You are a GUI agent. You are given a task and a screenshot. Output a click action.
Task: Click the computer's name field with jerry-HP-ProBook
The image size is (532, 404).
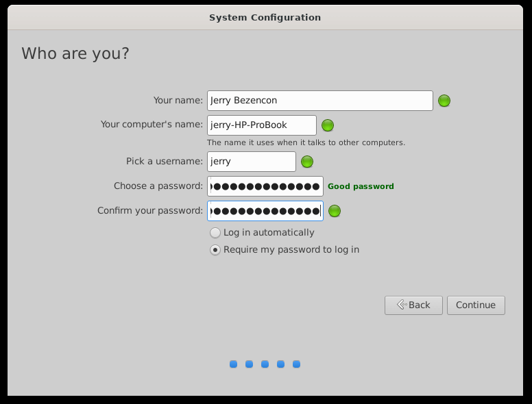(x=261, y=125)
